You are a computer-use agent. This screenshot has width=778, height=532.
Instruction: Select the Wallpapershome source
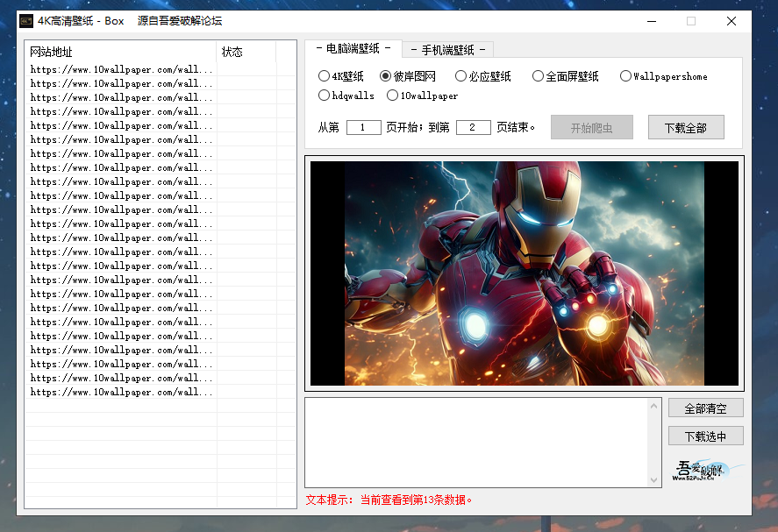625,76
